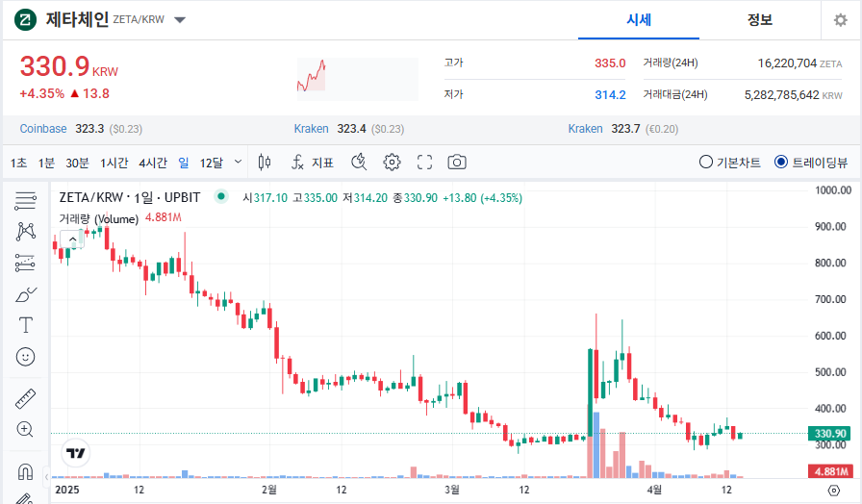Open the indicators (지표) menu
862x504 pixels.
pyautogui.click(x=313, y=163)
